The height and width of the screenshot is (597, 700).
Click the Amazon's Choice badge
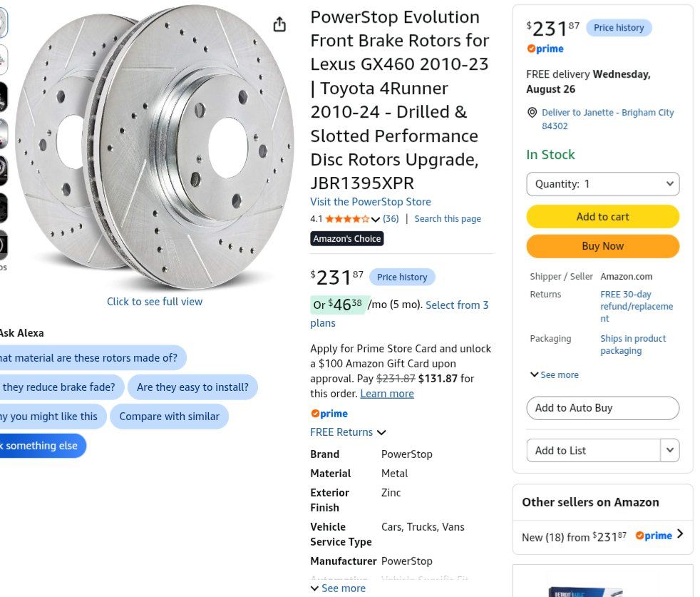coord(347,239)
